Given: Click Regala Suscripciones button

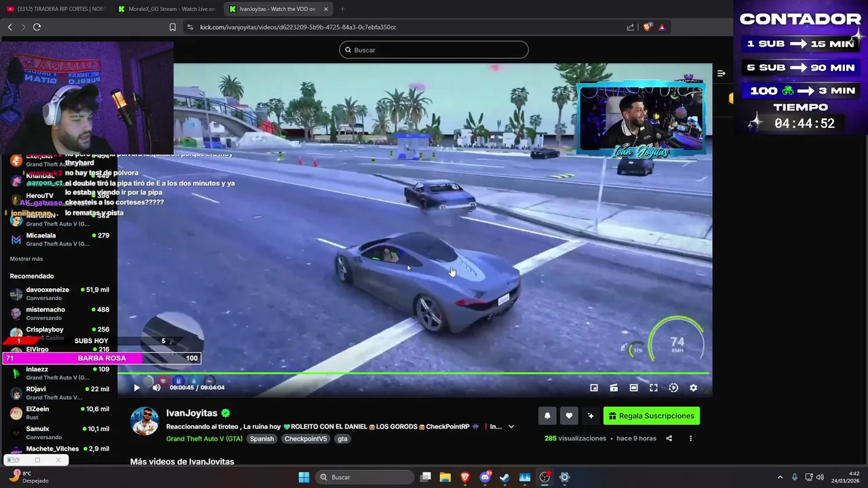Looking at the screenshot, I should click(652, 416).
